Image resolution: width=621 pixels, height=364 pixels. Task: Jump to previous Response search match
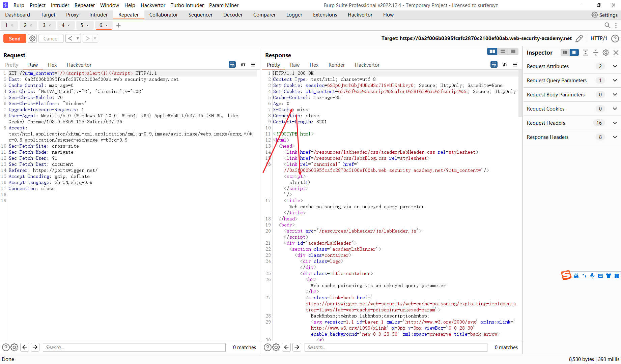pyautogui.click(x=286, y=347)
